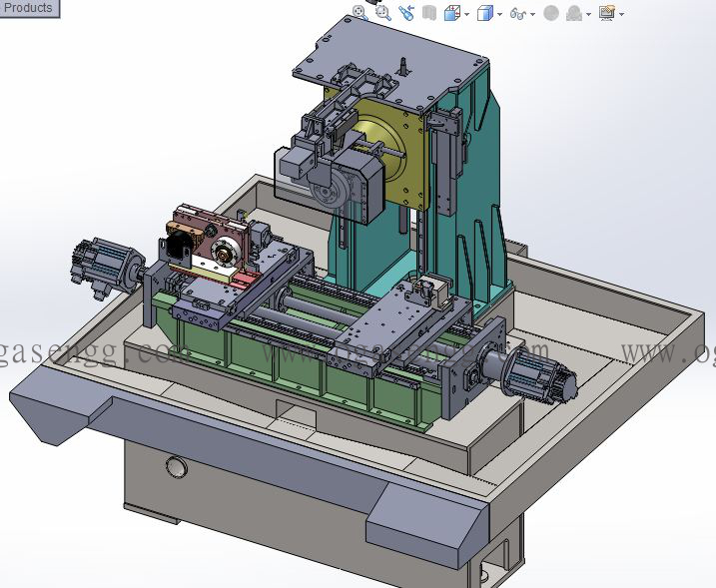Click the Hide/Show Items glasses icon
This screenshot has height=588, width=716.
point(517,14)
